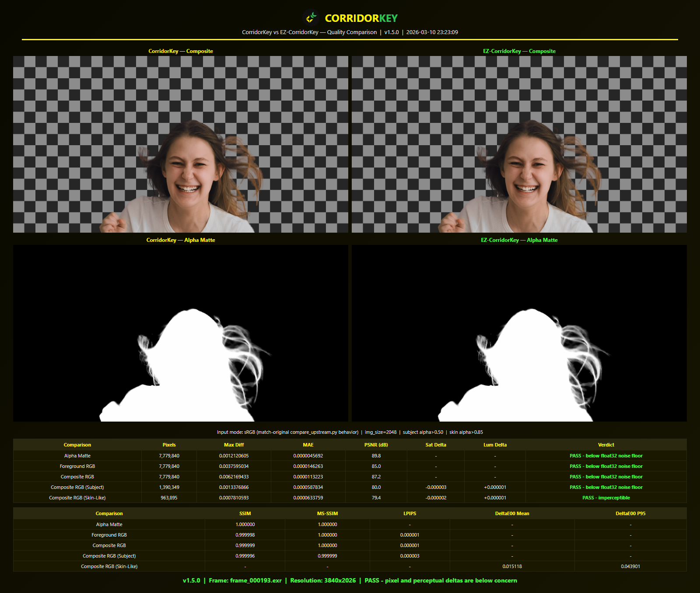Click the Lum Delta column header
Viewport: 700px width, 593px height.
pos(495,445)
